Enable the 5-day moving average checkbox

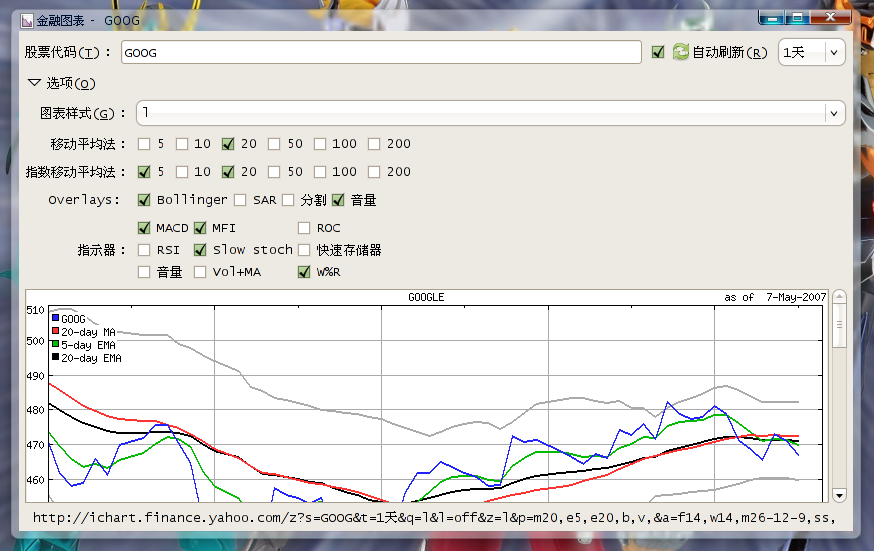144,144
